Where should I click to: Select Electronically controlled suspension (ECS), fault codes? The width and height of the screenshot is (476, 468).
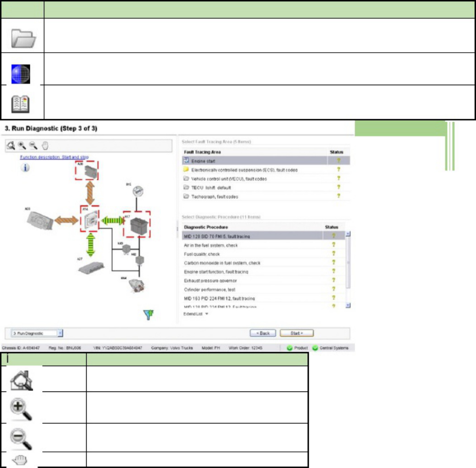pyautogui.click(x=266, y=170)
